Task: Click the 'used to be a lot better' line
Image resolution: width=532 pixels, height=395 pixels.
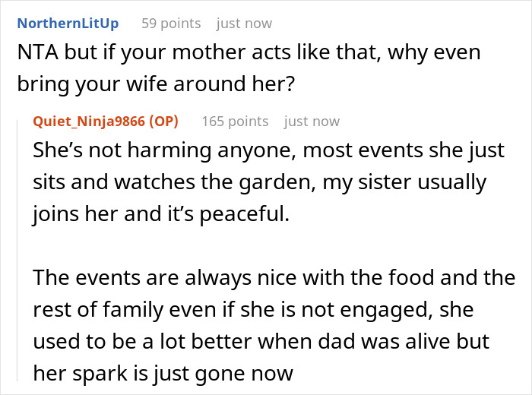Action: coord(262,341)
